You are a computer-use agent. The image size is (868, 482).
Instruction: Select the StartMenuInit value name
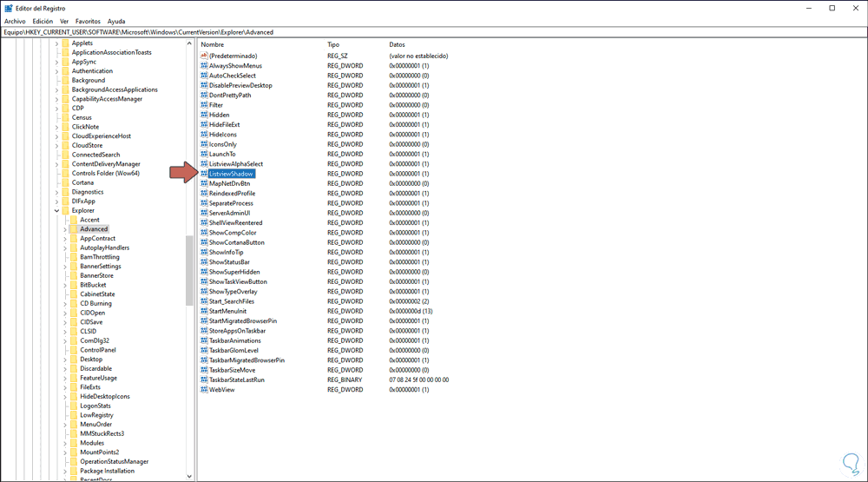point(227,312)
